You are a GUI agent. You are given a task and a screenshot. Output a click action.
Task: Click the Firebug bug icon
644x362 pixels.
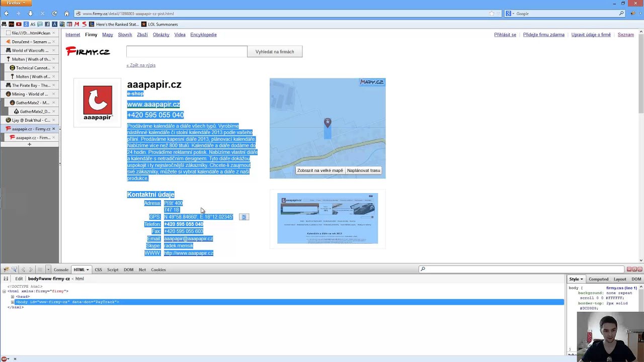[x=6, y=269]
